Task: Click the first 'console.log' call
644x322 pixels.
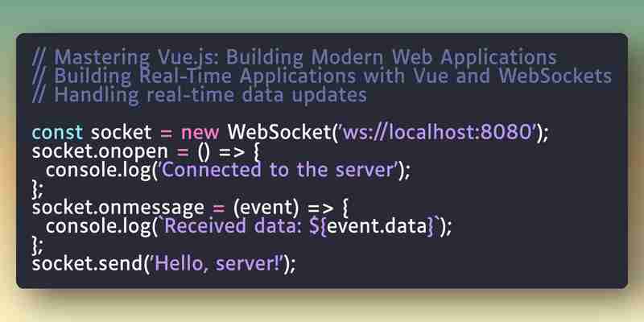Action: point(98,170)
